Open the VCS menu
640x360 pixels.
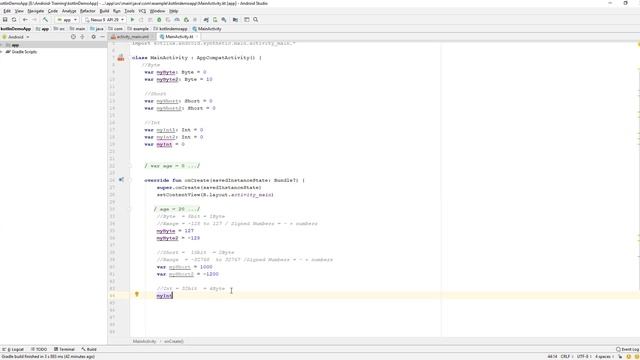tap(142, 11)
